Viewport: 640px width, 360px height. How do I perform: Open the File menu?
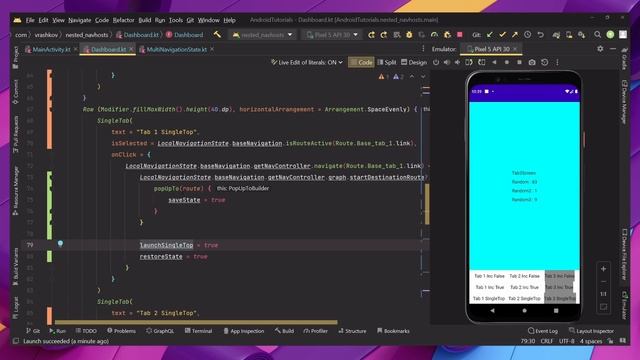coord(30,20)
